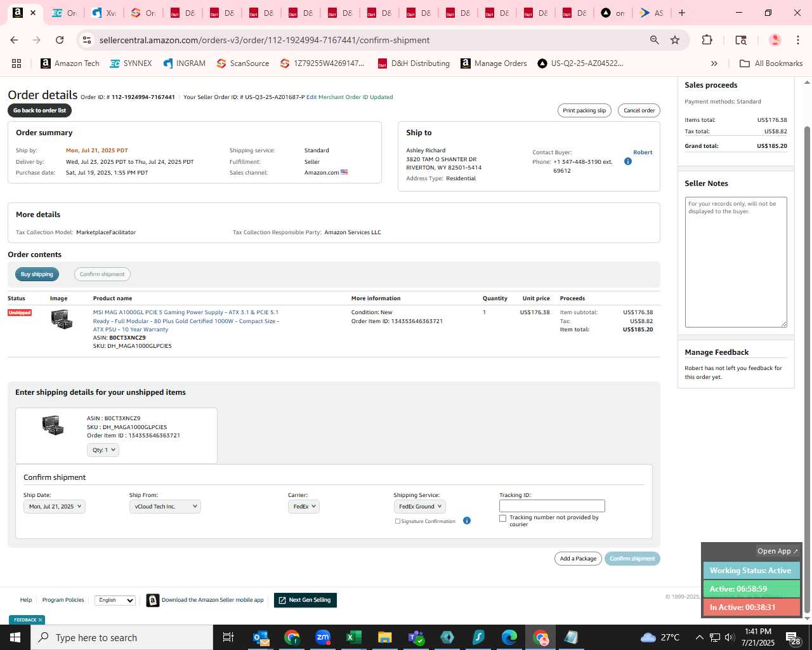The width and height of the screenshot is (812, 650).
Task: Click the phone number info icon
Action: [628, 161]
